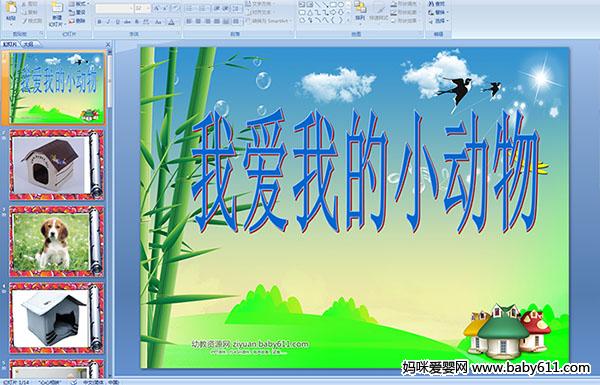
Task: Open the Drawing group dialog launcher
Action: tap(421, 33)
